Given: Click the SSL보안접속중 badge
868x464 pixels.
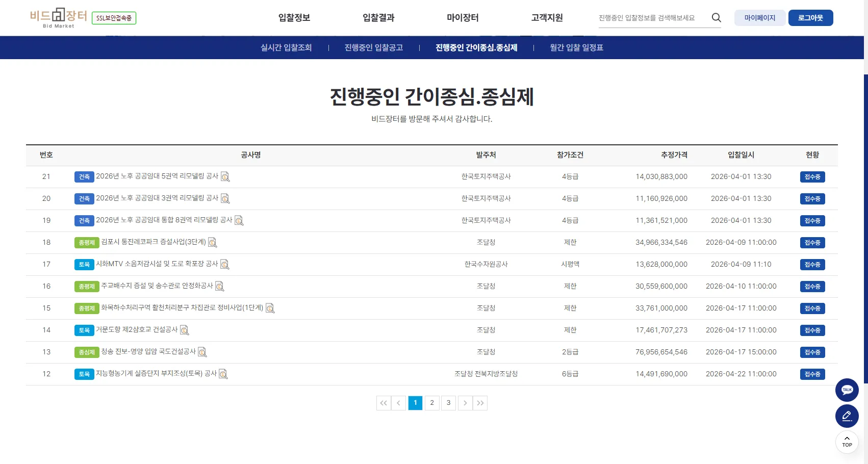Looking at the screenshot, I should tap(114, 18).
